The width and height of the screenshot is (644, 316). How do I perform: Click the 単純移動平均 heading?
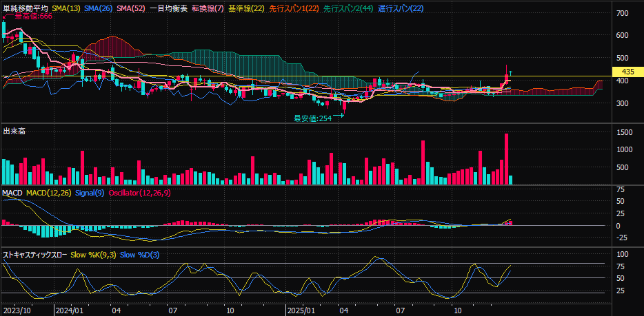[x=26, y=7]
